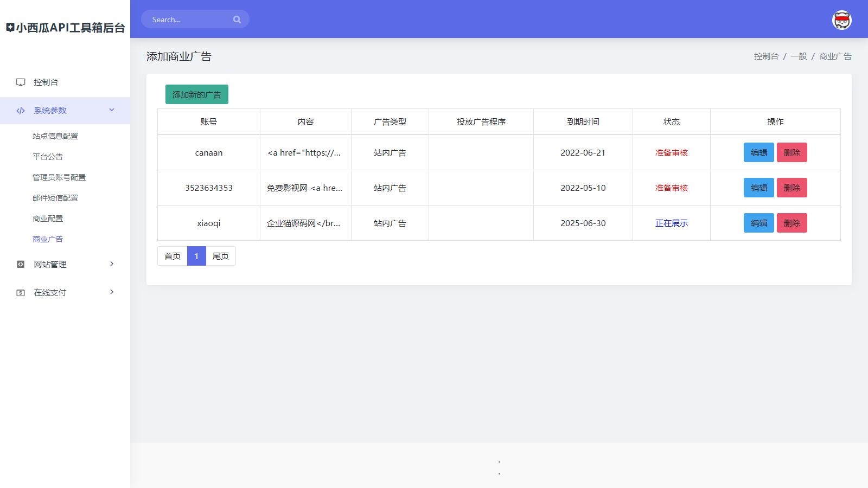This screenshot has height=488, width=868.
Task: Click 添加新的广告 button
Action: tap(197, 94)
